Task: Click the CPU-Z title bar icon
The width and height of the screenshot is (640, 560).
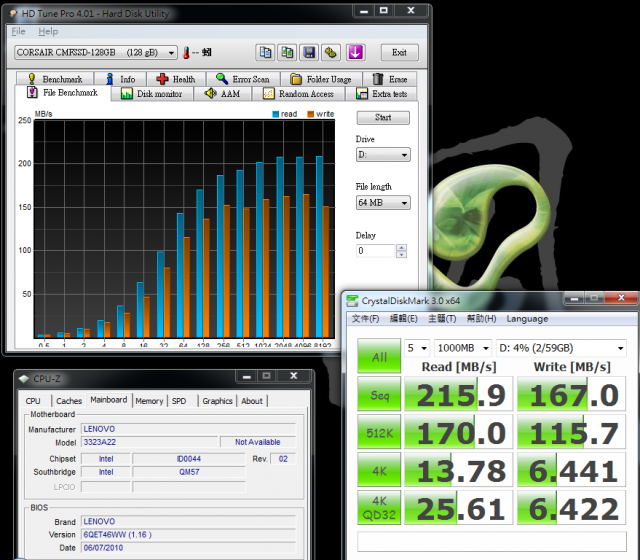Action: [24, 379]
